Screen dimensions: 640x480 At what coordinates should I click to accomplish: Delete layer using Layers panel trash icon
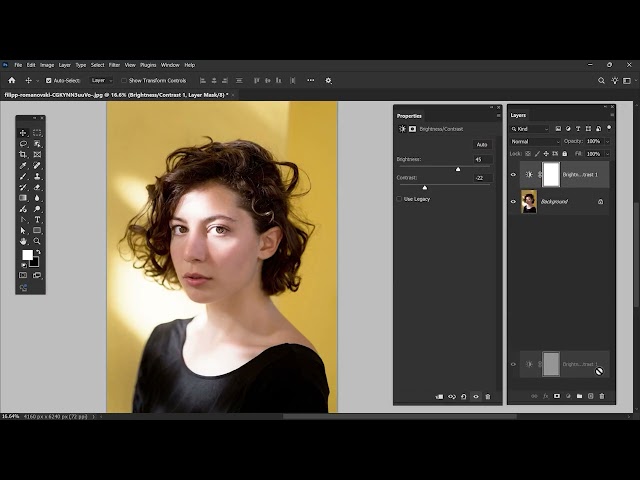pyautogui.click(x=601, y=396)
